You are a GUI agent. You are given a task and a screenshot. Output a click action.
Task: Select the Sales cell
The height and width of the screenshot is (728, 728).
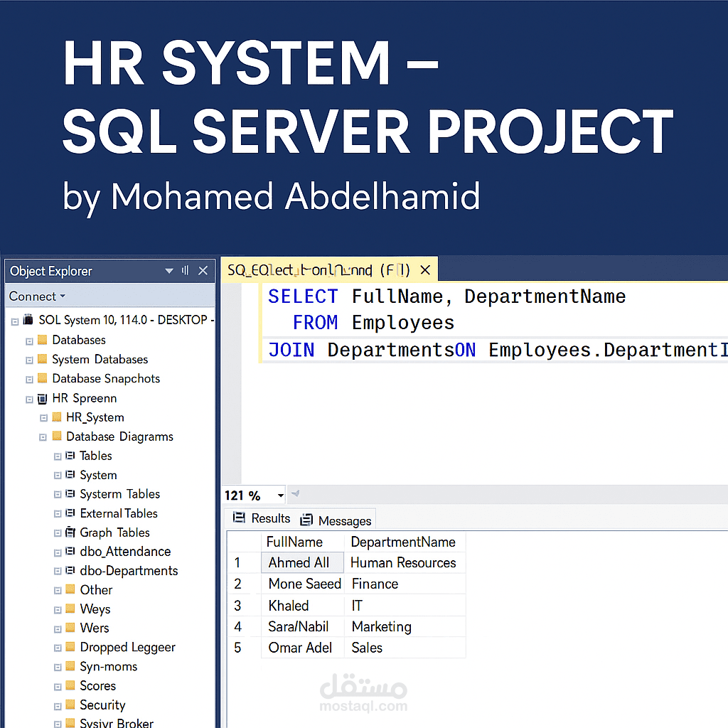405,648
